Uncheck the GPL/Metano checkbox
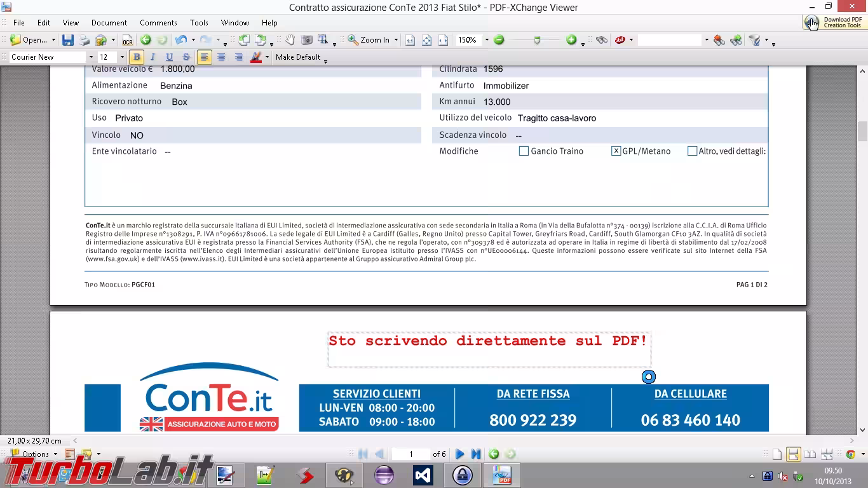Screen dimensions: 868x488 point(616,151)
